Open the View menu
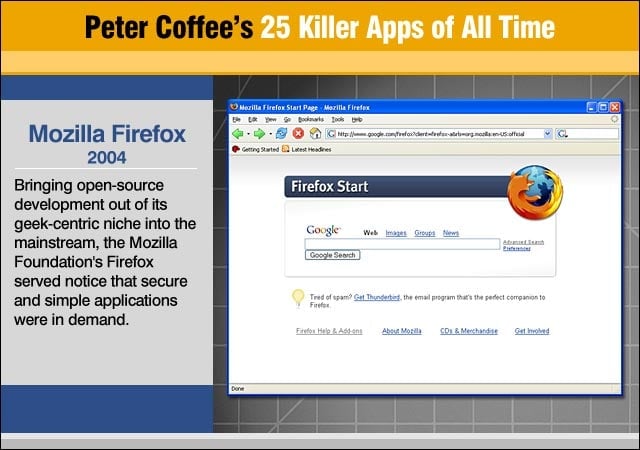Image resolution: width=640 pixels, height=450 pixels. 271,120
